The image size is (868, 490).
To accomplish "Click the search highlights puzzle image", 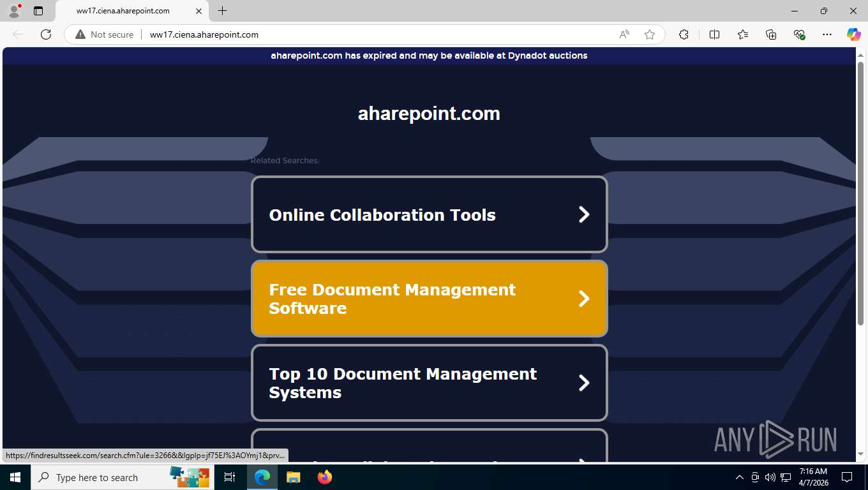I will pos(190,477).
